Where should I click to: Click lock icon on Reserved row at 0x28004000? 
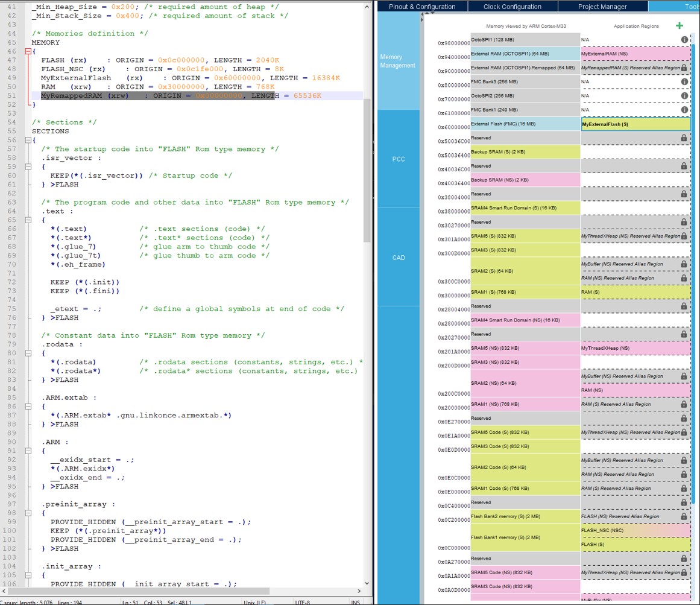(684, 306)
